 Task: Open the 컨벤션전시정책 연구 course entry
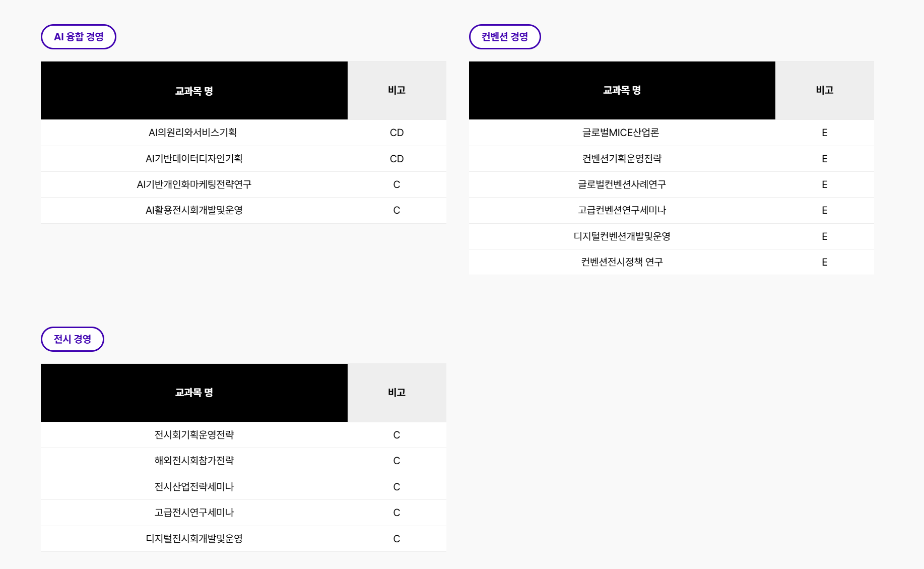[x=621, y=262]
